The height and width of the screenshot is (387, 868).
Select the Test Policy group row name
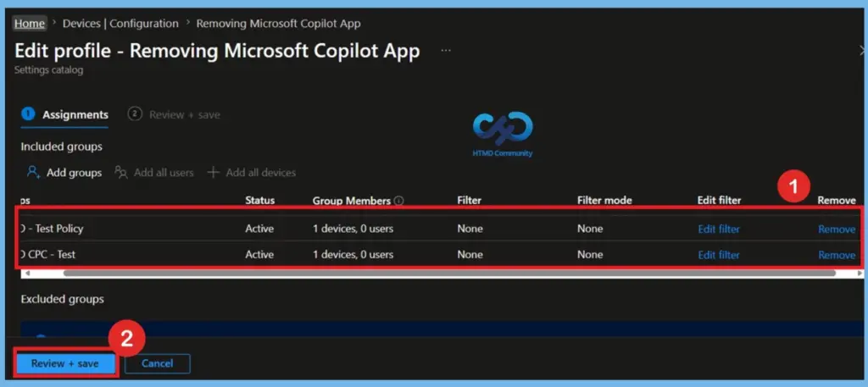(x=52, y=229)
